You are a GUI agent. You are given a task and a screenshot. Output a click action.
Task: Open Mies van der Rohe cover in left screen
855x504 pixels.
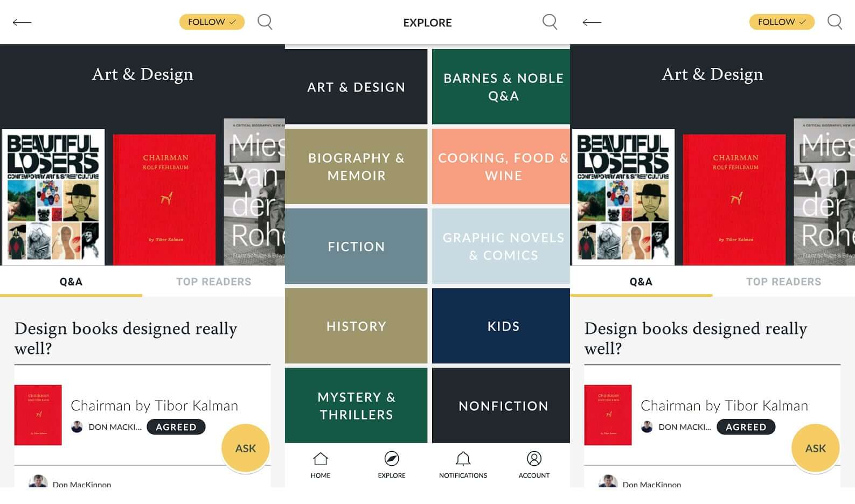(254, 192)
